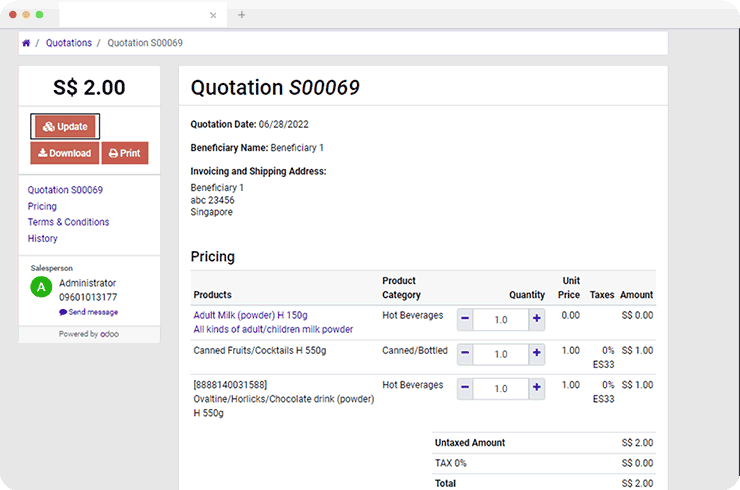The height and width of the screenshot is (490, 740).
Task: Select the 'Quotation S00069' breadcrumb text
Action: tap(145, 43)
